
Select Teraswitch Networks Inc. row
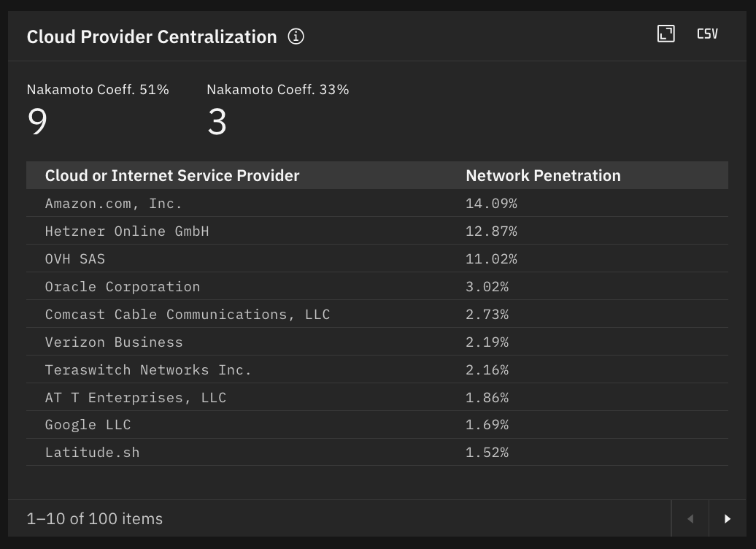click(148, 370)
